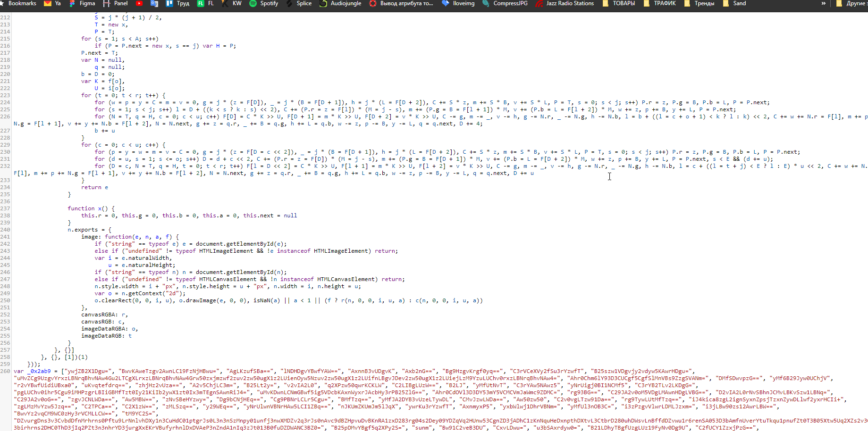This screenshot has width=868, height=431.
Task: Select line number 260
Action: click(5, 371)
